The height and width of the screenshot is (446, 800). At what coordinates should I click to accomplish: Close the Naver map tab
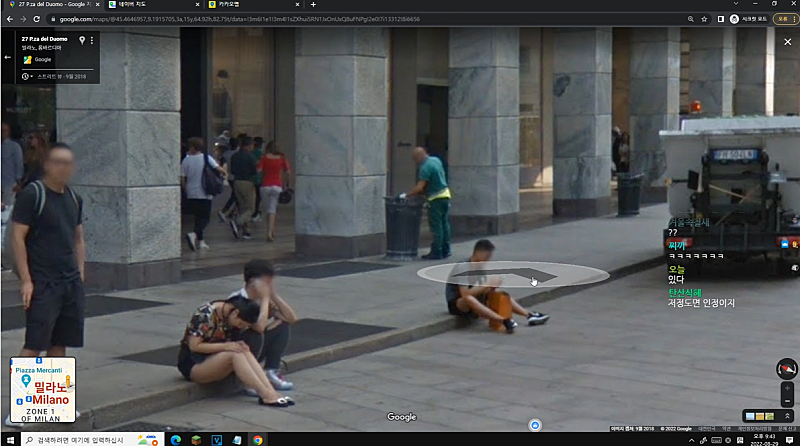pos(197,5)
